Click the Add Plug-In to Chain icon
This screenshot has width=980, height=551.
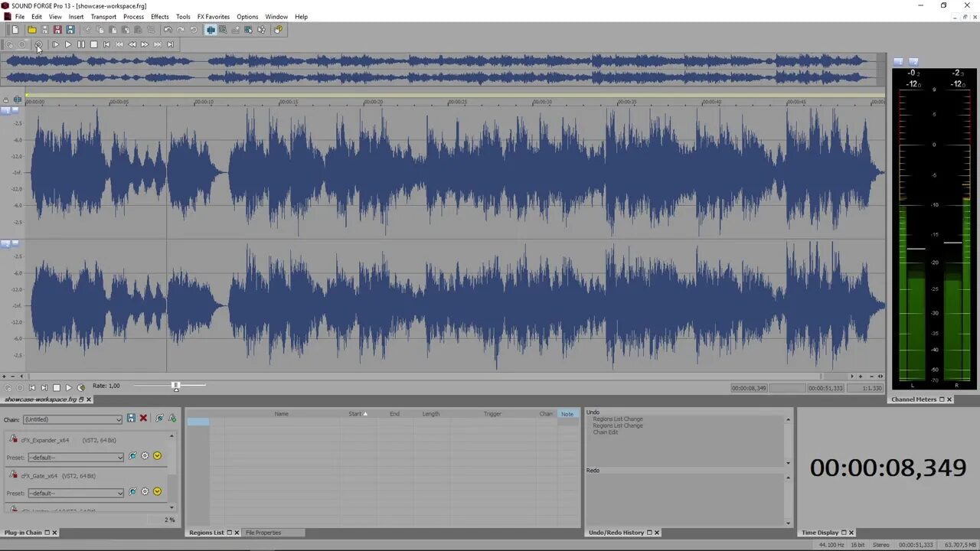(171, 418)
